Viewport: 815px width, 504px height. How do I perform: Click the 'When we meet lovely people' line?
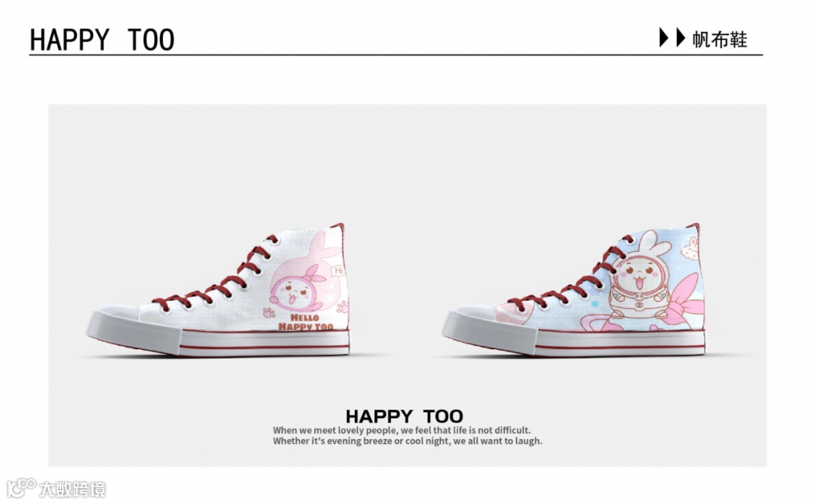[x=401, y=430]
